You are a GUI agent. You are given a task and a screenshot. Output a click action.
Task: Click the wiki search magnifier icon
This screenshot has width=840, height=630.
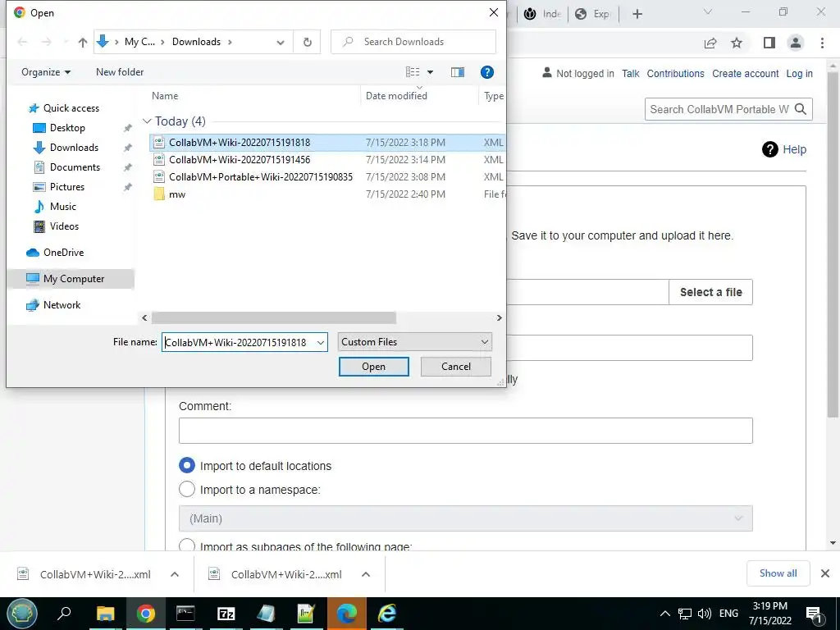pos(801,109)
